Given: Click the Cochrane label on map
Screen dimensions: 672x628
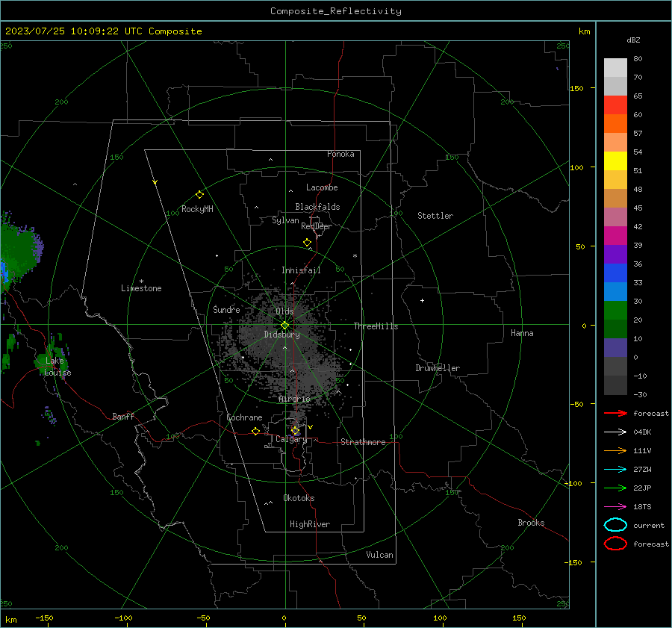Looking at the screenshot, I should pyautogui.click(x=244, y=417).
